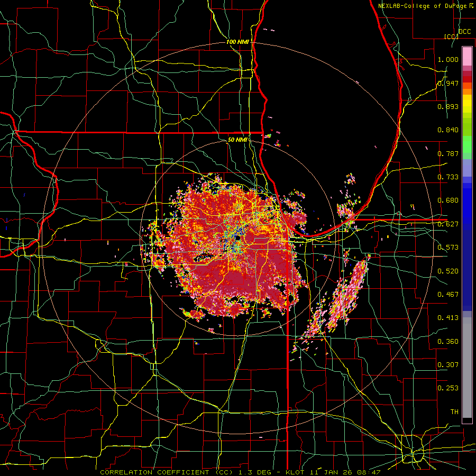The image size is (476, 476).
Task: Pick the light pink swatch atop the legend
Action: point(467,56)
